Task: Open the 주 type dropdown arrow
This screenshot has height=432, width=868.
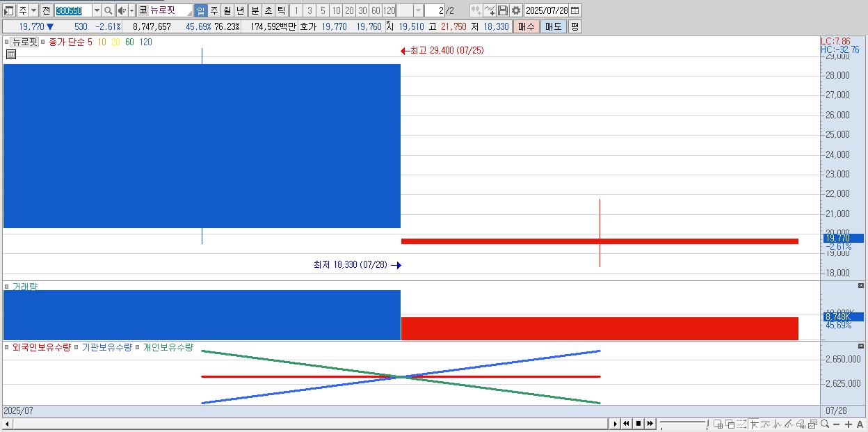Action: tap(33, 10)
